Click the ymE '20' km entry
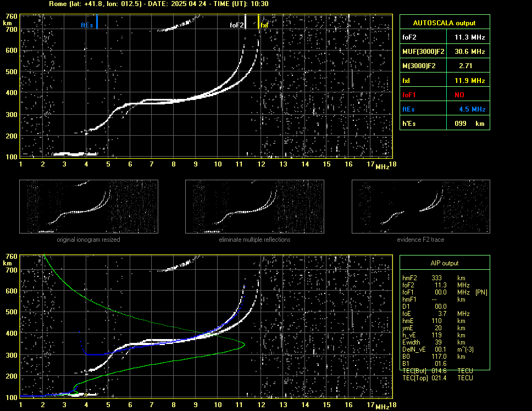 (x=438, y=328)
